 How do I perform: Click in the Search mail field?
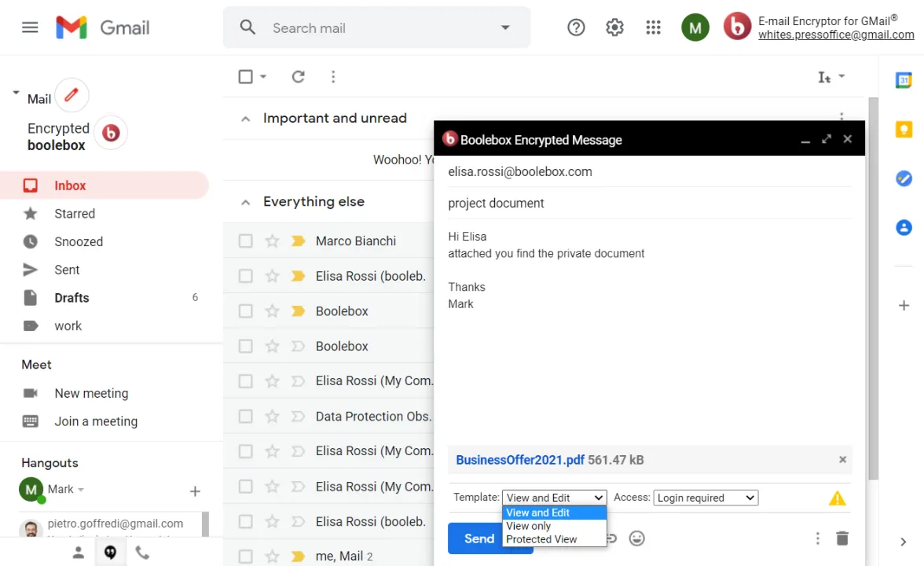point(377,28)
